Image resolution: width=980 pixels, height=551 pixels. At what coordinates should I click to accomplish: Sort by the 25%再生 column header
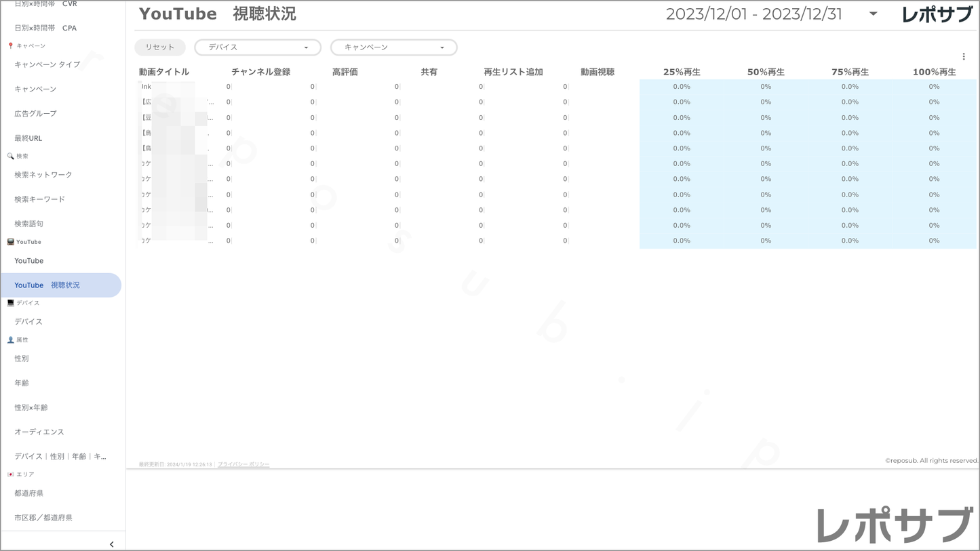pyautogui.click(x=682, y=72)
